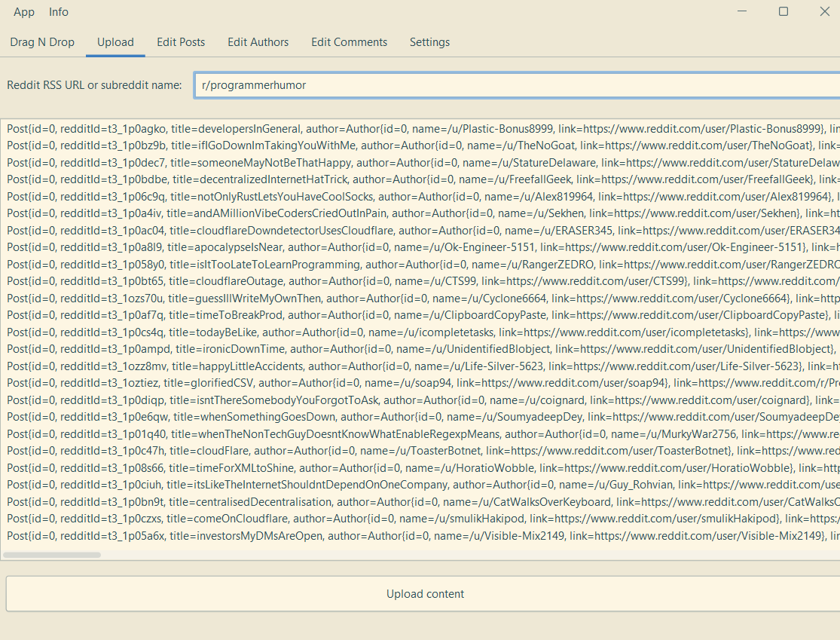Image resolution: width=840 pixels, height=640 pixels.
Task: Open the Info menu
Action: 59,12
